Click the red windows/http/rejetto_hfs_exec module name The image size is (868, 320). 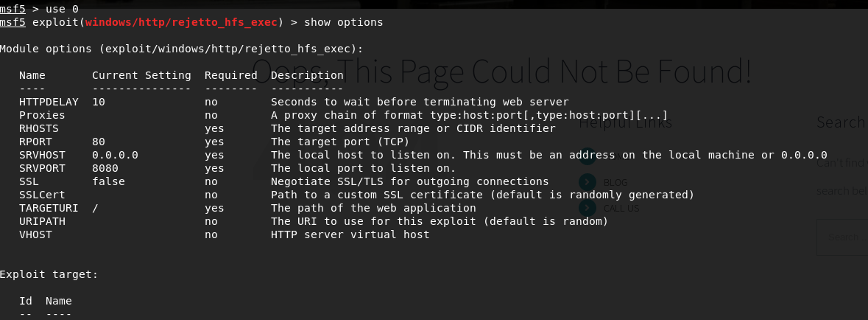(184, 22)
